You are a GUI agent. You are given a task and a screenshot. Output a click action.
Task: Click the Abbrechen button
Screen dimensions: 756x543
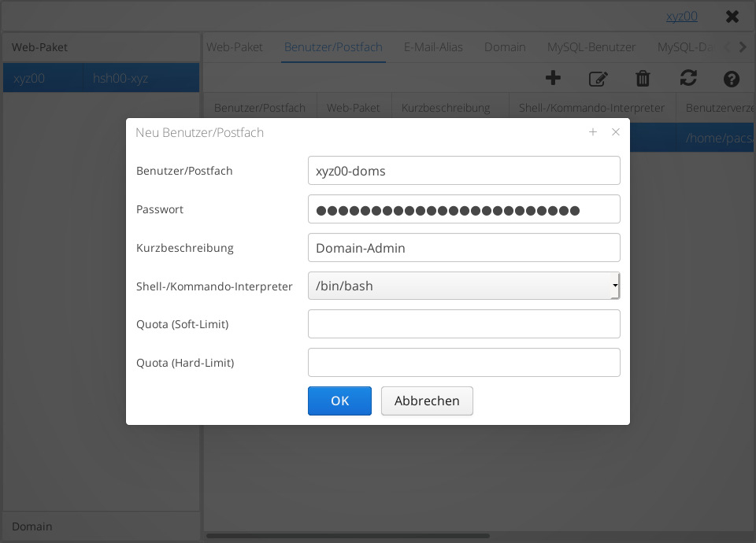tap(427, 401)
